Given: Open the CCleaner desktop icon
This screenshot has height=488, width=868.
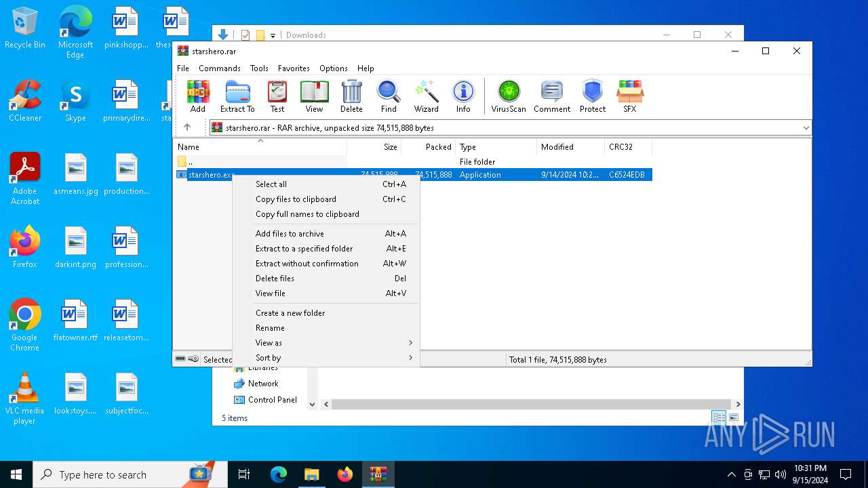Looking at the screenshot, I should [x=25, y=102].
